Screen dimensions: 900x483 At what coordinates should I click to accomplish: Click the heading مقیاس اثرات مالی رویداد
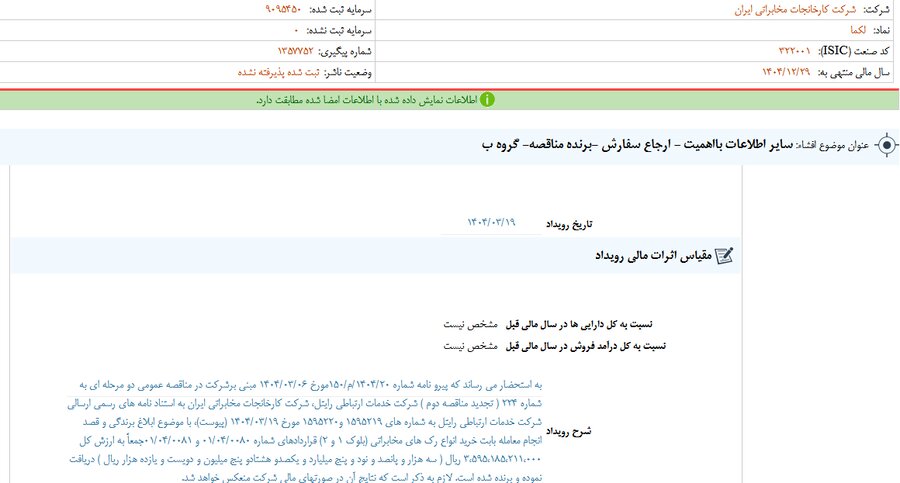pos(653,256)
